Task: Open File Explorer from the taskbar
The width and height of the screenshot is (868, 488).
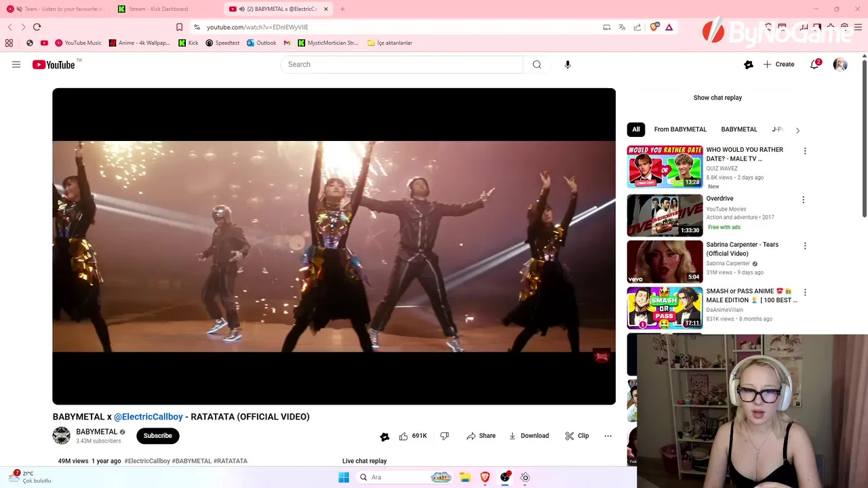Action: click(x=465, y=477)
